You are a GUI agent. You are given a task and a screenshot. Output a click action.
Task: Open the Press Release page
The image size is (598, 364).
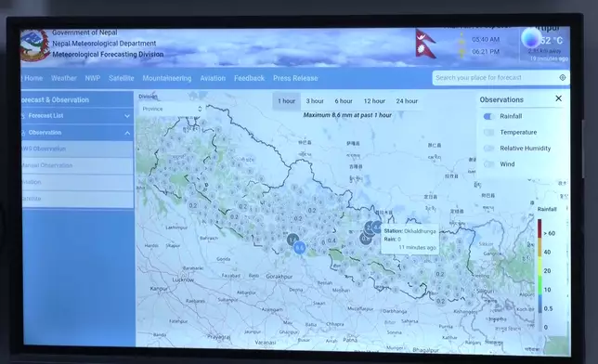[x=295, y=78]
